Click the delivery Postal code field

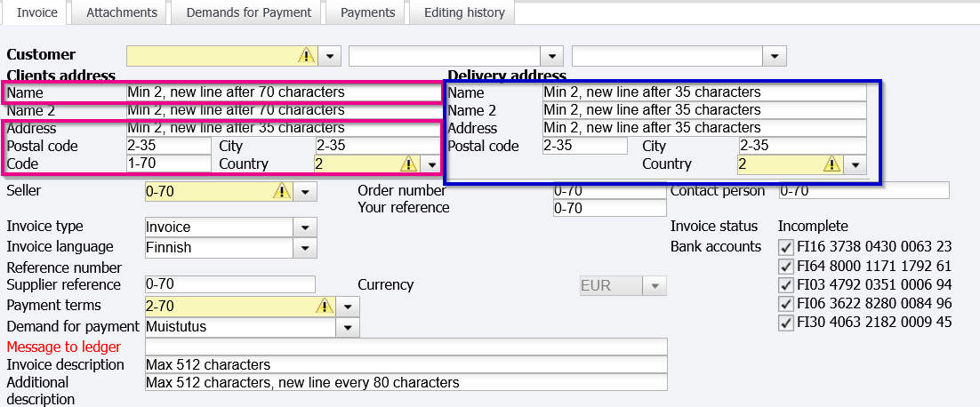585,146
